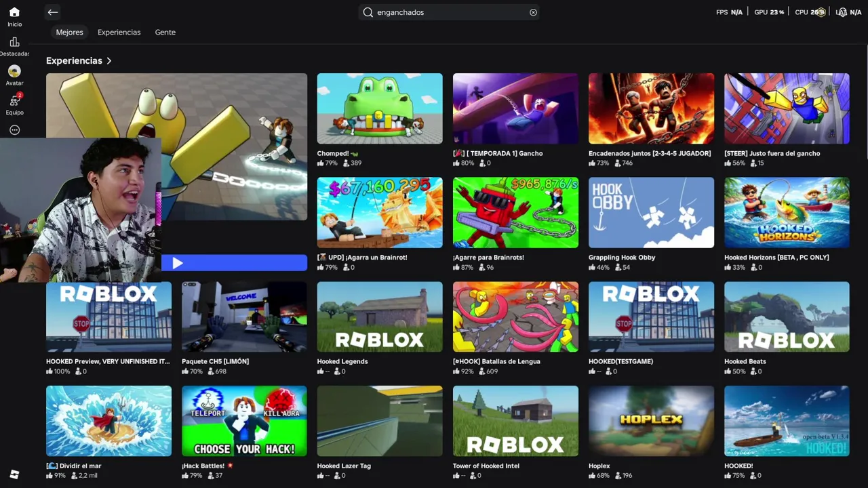Open the more options ellipsis in sidebar
The width and height of the screenshot is (868, 488).
tap(14, 130)
